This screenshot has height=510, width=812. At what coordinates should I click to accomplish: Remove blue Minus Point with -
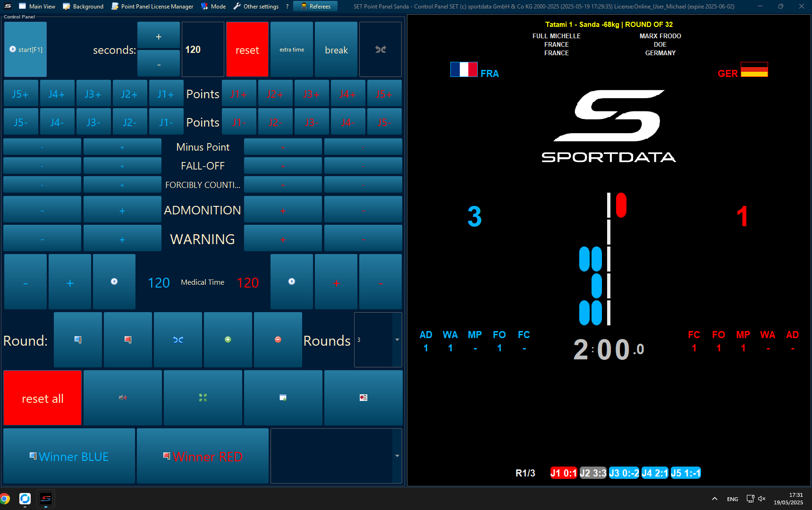click(42, 147)
